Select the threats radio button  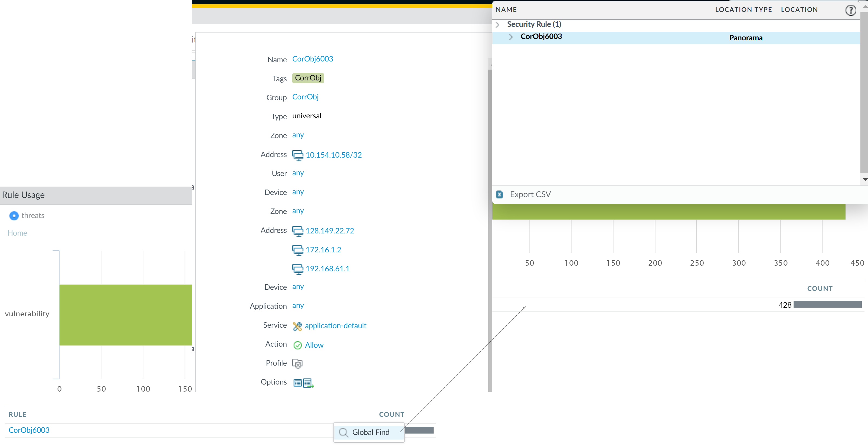14,215
